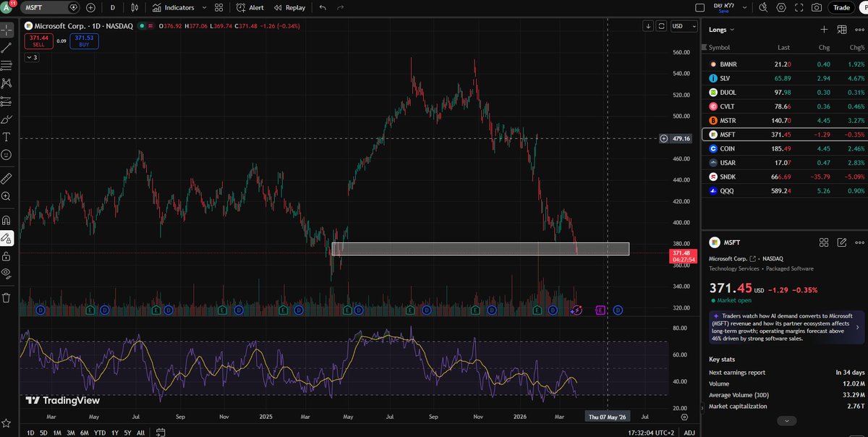Expand more key stats chevron

click(786, 420)
